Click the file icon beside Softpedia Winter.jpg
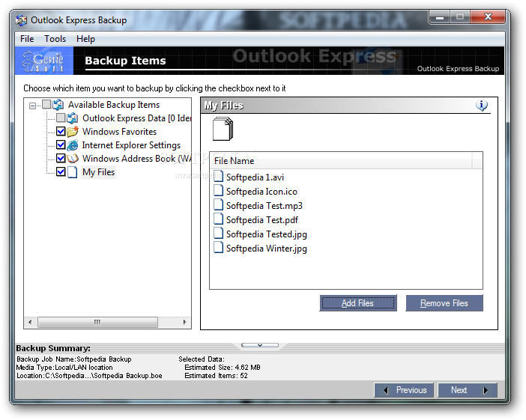The height and width of the screenshot is (420, 526). (x=218, y=247)
